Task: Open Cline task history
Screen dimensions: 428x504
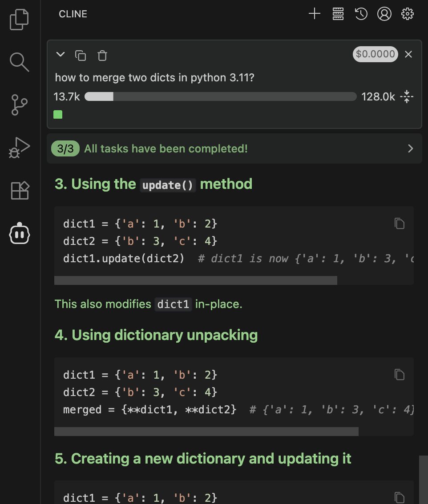Action: [x=361, y=14]
